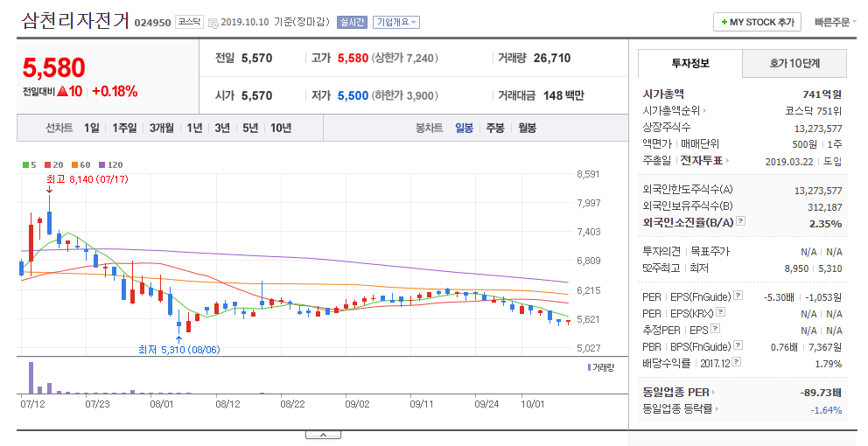Click the 전자투표 link
This screenshot has height=446, width=868.
click(702, 160)
